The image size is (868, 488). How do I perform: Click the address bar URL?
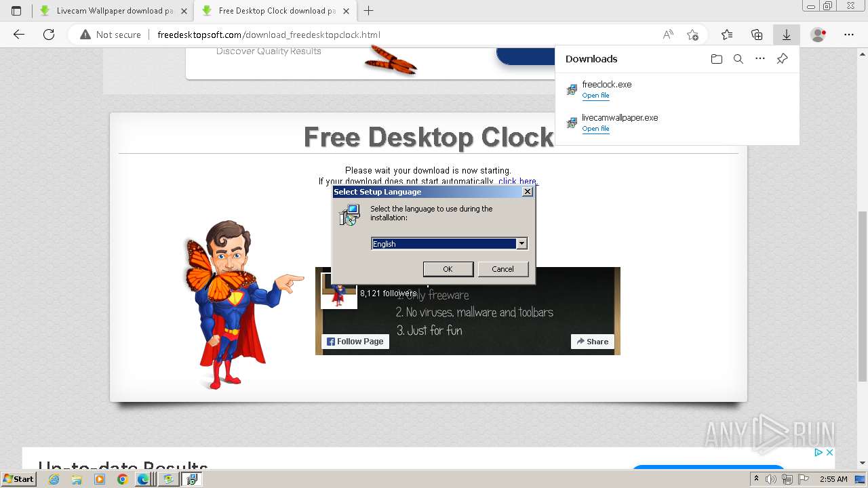point(269,35)
